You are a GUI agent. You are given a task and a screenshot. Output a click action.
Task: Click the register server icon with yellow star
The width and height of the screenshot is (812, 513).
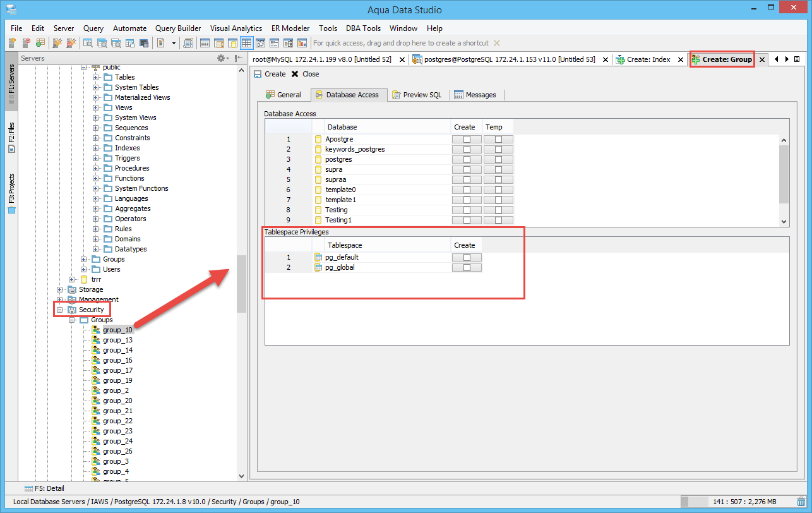click(12, 43)
